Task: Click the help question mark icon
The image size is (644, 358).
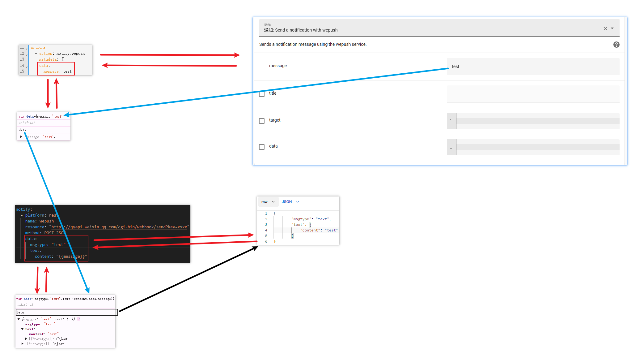Action: pos(616,45)
